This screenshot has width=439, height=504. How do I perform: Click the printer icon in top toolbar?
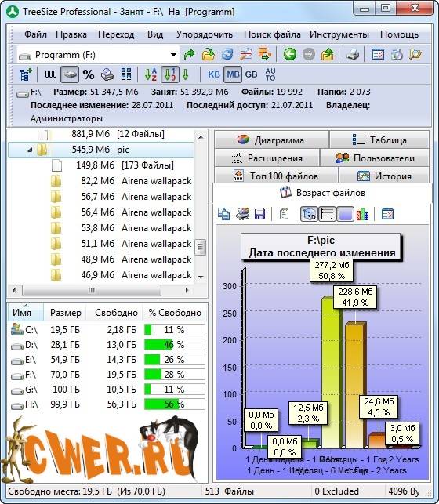click(x=353, y=54)
